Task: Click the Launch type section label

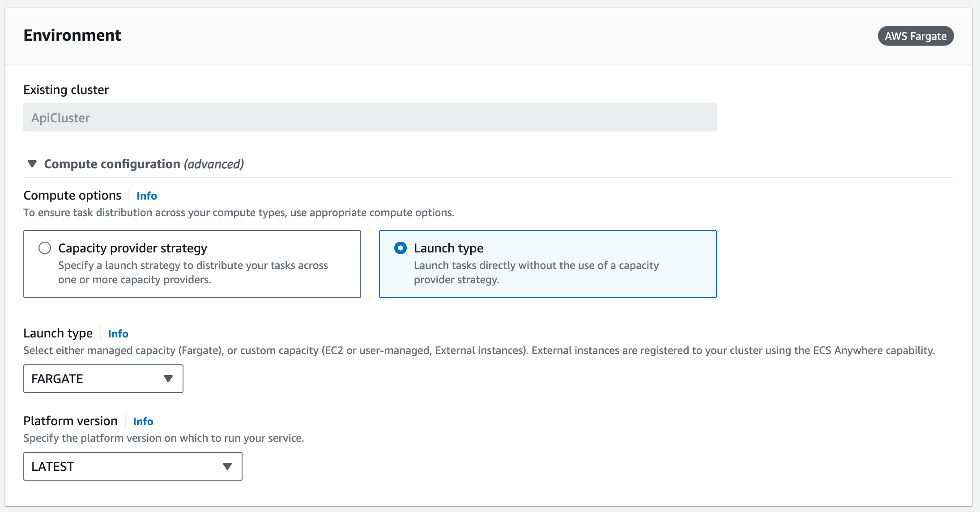Action: (x=58, y=333)
